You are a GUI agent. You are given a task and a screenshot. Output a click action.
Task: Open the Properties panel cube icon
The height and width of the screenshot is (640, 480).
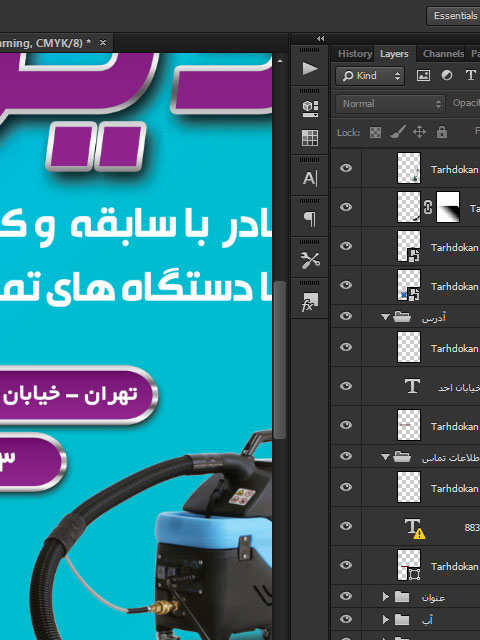pyautogui.click(x=310, y=109)
